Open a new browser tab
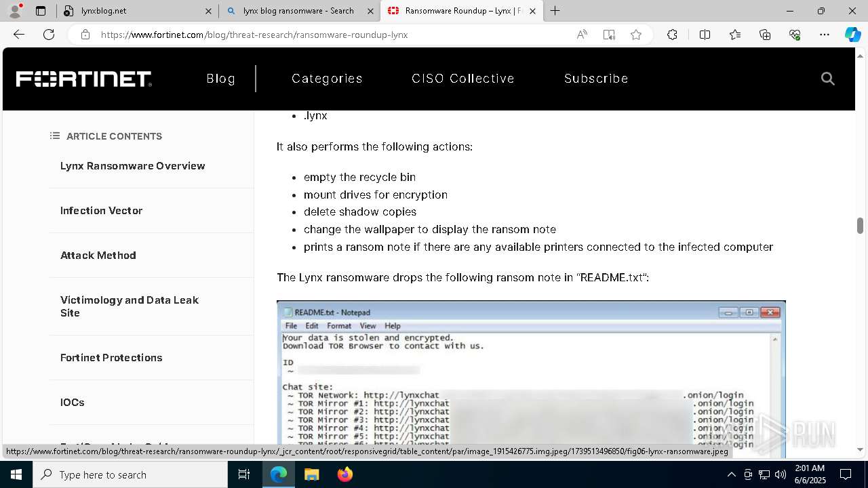The image size is (868, 488). coord(555,11)
